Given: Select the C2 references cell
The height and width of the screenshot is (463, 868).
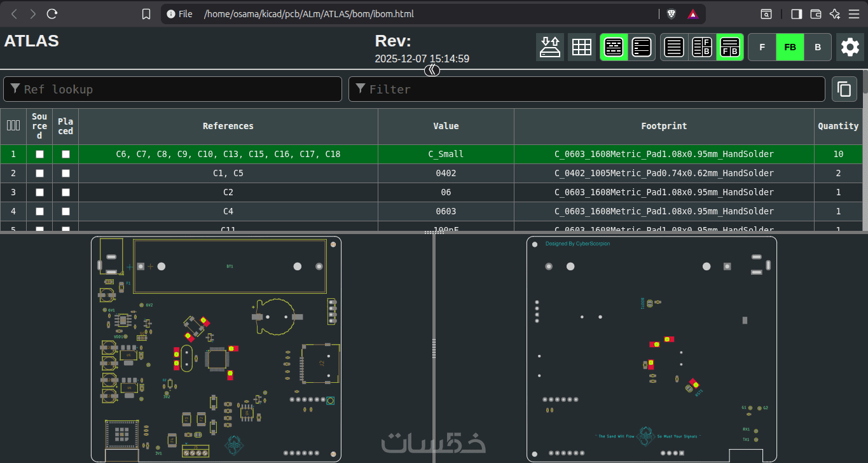Looking at the screenshot, I should [228, 192].
